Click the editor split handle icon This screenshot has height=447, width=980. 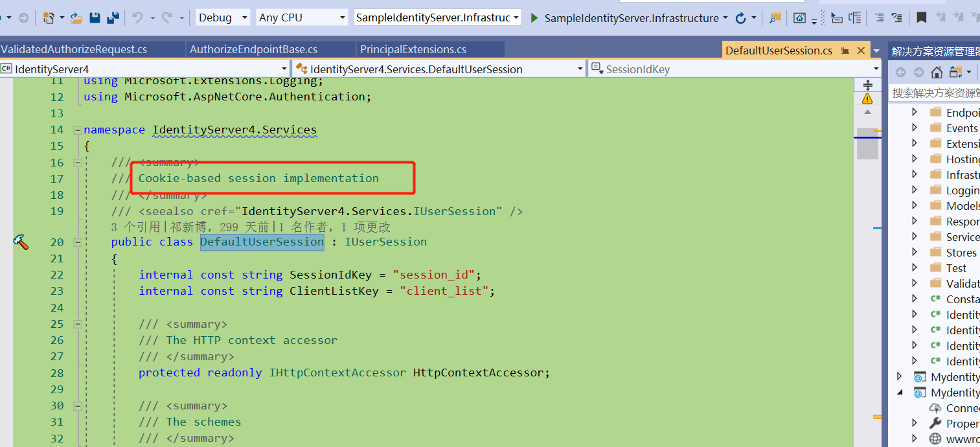(867, 85)
